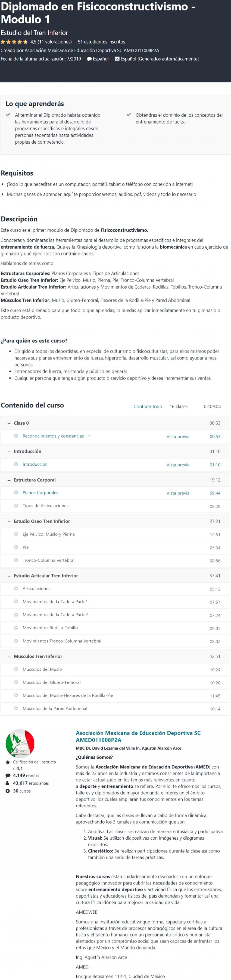Collapse the Estudio Oseo Tren Inferior section
This screenshot has height=980, width=231.
click(115, 521)
